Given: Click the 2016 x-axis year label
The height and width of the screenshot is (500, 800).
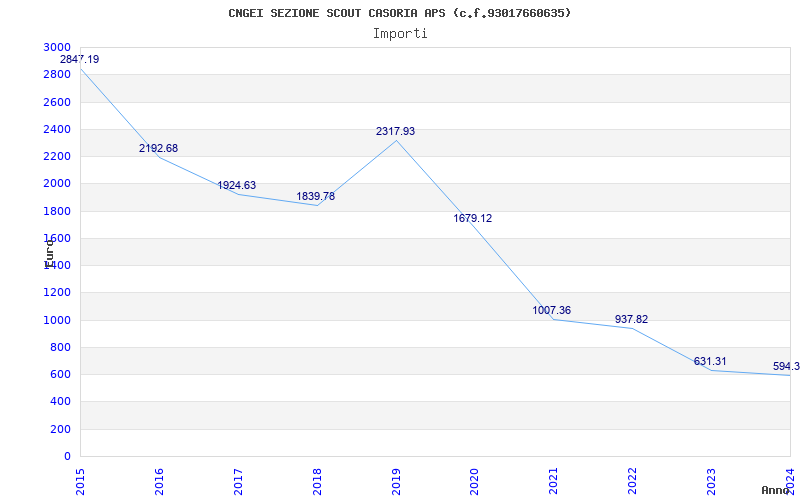Looking at the screenshot, I should 159,481.
